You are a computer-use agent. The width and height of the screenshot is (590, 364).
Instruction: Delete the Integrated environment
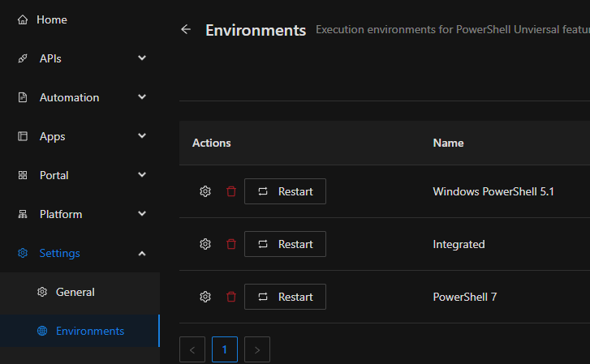point(231,244)
